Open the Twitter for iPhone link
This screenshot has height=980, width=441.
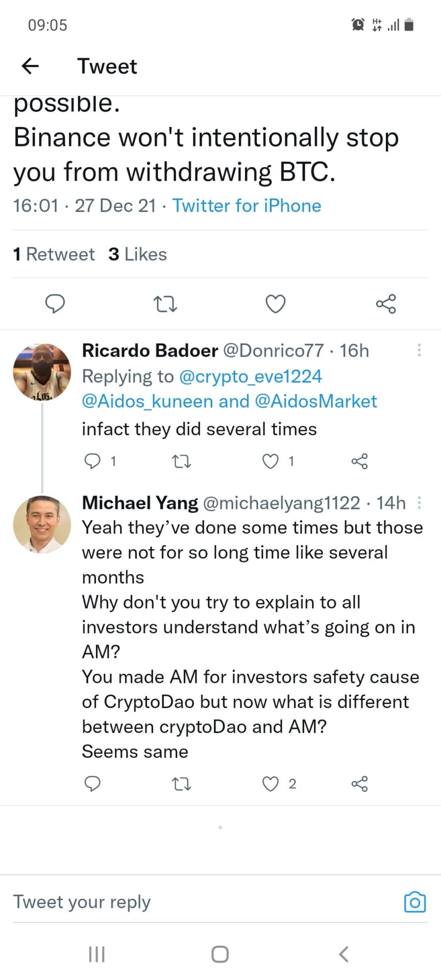coord(247,206)
